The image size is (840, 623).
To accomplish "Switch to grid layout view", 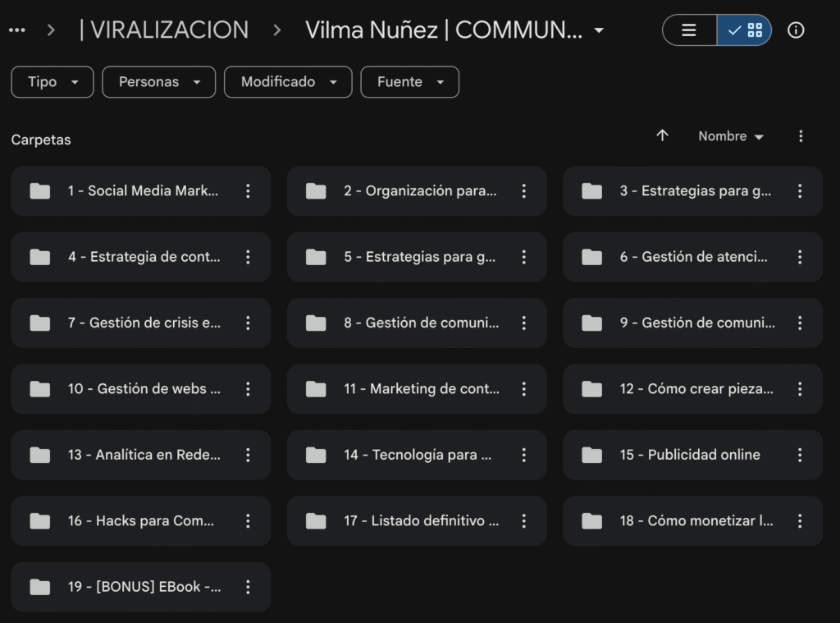I will 745,30.
